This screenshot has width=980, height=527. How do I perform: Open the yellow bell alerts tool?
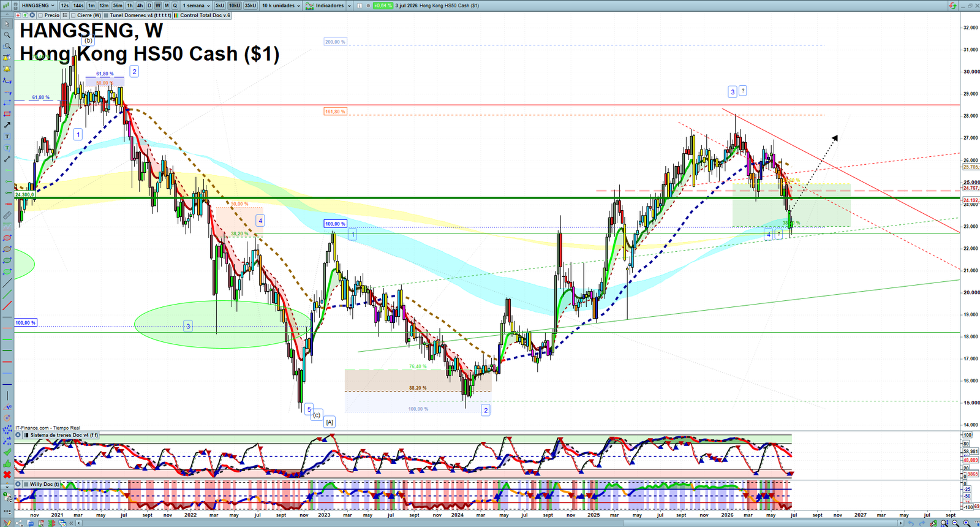[7, 69]
